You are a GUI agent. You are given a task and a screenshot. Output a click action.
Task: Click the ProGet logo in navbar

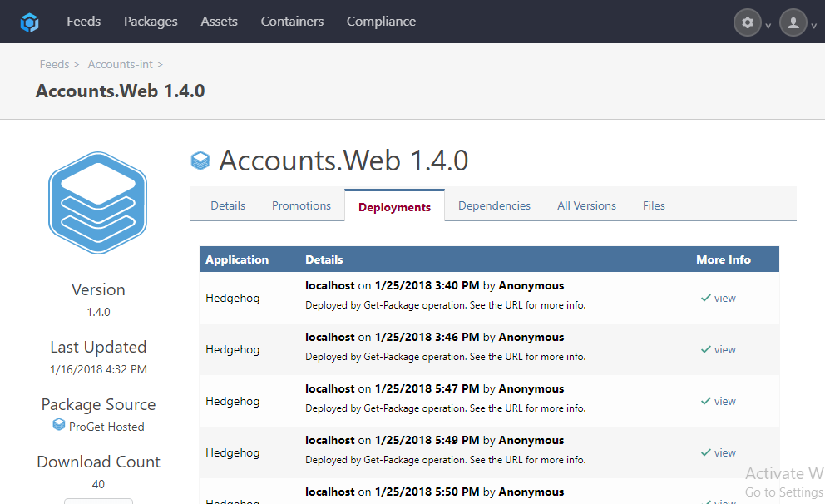(29, 22)
